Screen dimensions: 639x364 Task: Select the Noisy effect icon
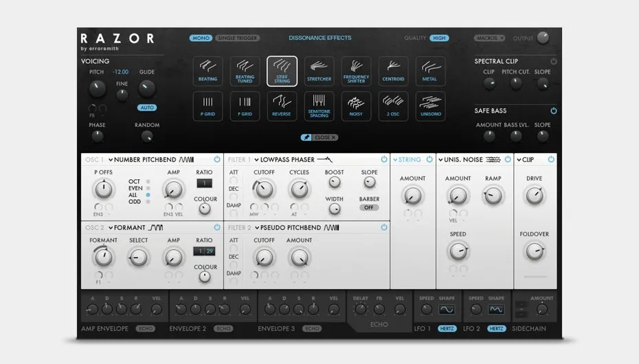(356, 106)
